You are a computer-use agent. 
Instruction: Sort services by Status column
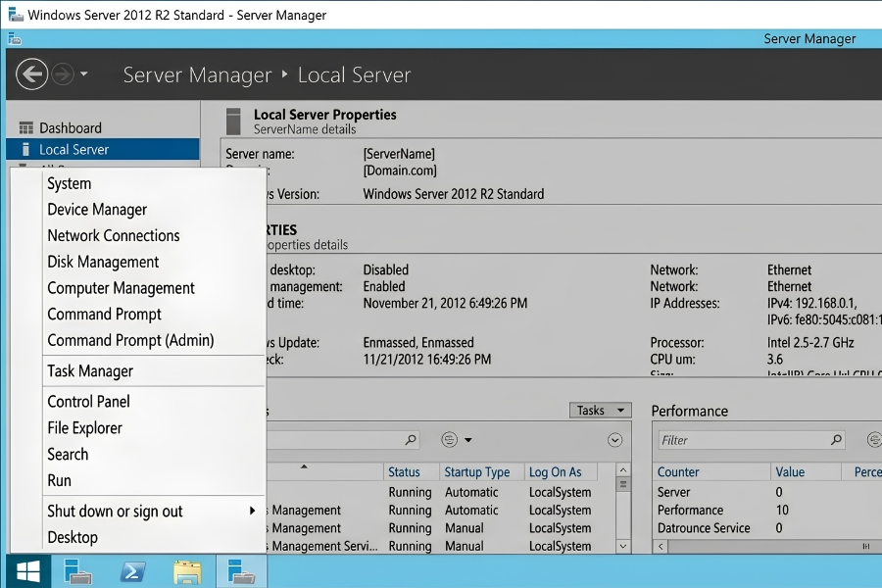coord(404,472)
